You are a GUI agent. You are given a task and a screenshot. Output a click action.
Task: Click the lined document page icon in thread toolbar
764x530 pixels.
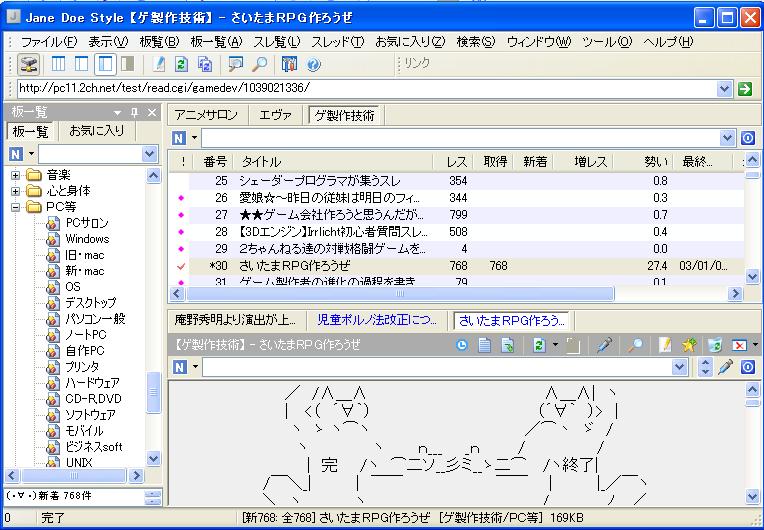click(484, 345)
